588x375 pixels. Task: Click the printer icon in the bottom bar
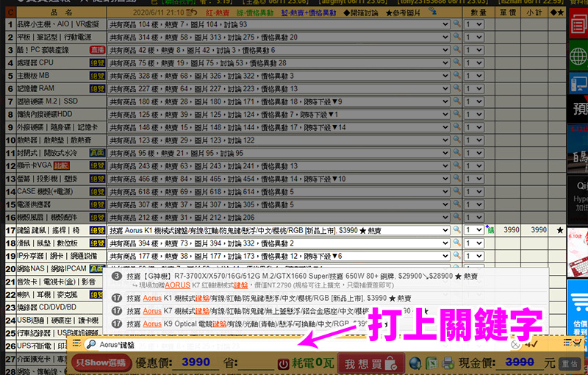coord(448,363)
